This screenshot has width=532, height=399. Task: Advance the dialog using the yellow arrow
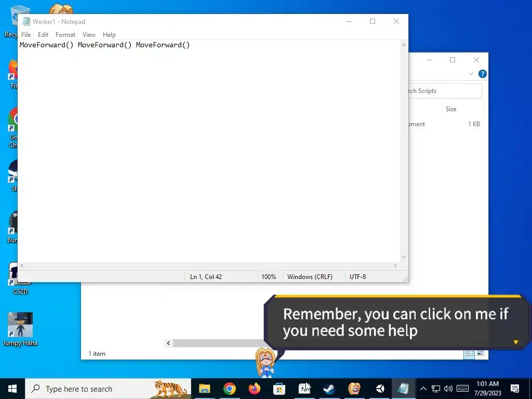516,342
